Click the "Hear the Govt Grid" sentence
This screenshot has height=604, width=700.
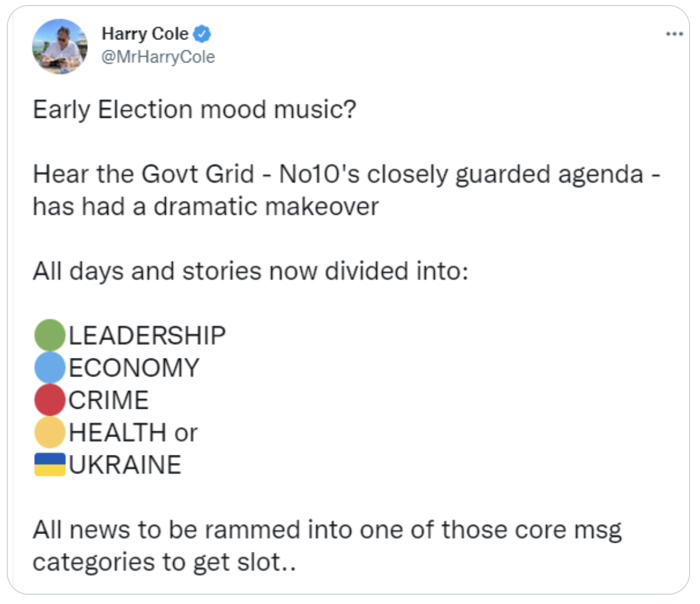[x=346, y=175]
